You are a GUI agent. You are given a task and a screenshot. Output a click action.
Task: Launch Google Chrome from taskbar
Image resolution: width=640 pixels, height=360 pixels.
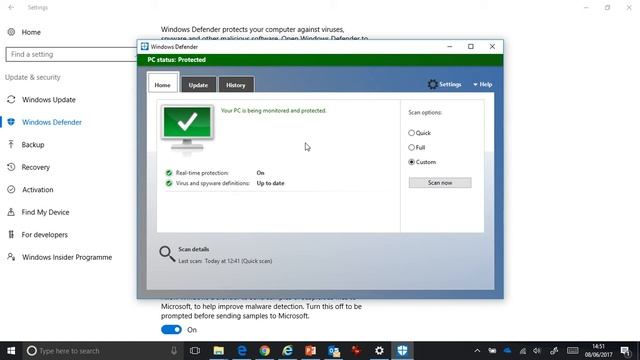click(265, 351)
